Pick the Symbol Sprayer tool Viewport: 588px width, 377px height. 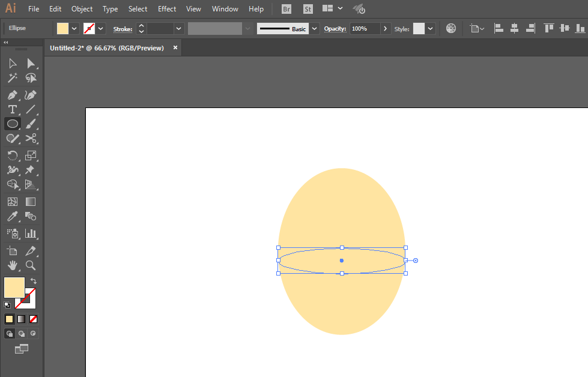click(x=13, y=234)
